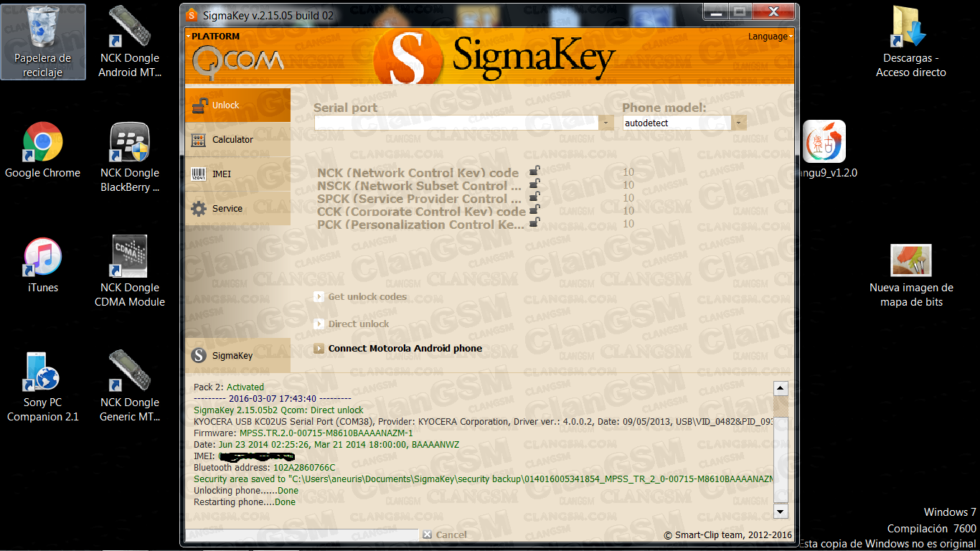Expand the Serial port dropdown list
The width and height of the screenshot is (980, 551).
coord(606,123)
